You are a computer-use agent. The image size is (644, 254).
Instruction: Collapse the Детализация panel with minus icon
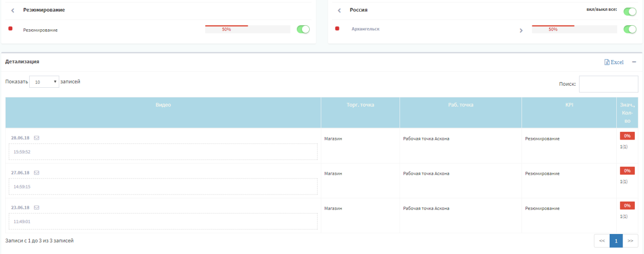(x=634, y=62)
